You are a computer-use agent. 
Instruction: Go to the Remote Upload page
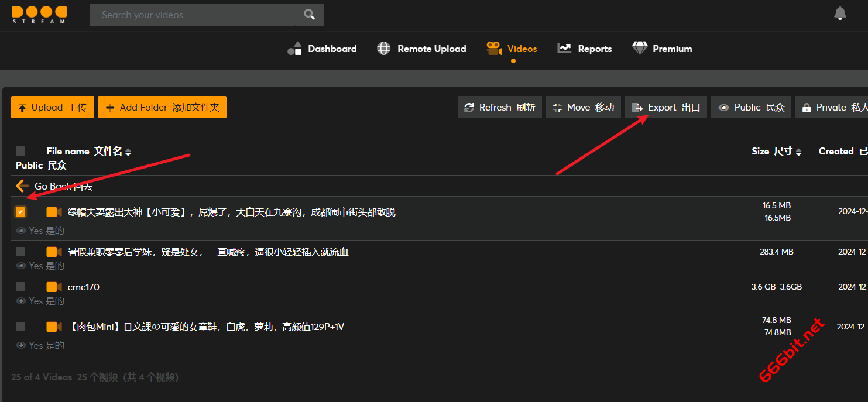click(421, 49)
